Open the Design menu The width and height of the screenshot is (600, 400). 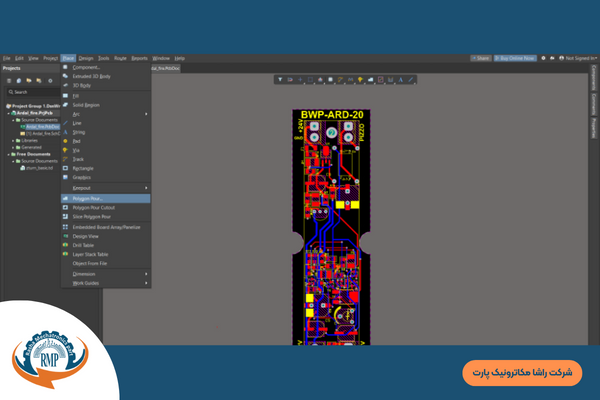[x=86, y=59]
